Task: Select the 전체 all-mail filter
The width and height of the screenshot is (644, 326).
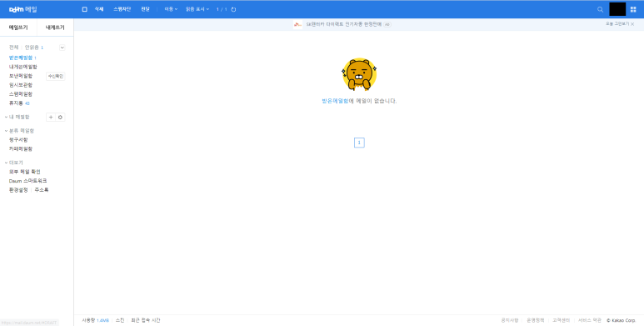Action: click(x=13, y=48)
